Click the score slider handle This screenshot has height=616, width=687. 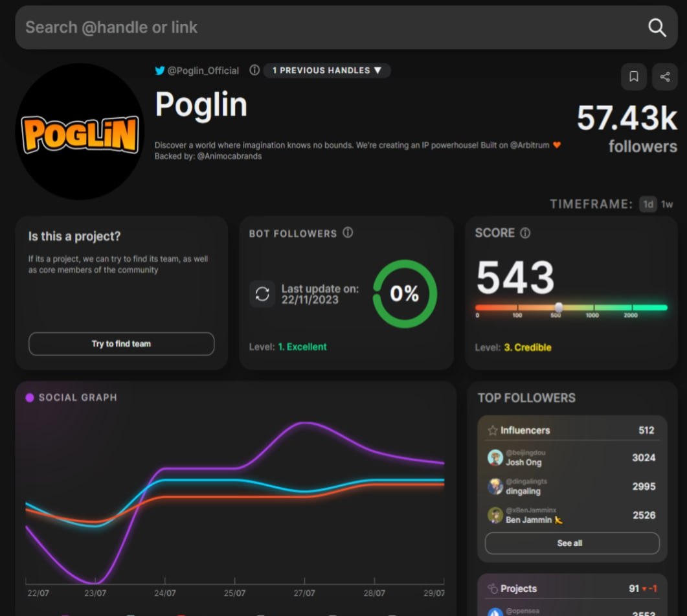click(559, 307)
